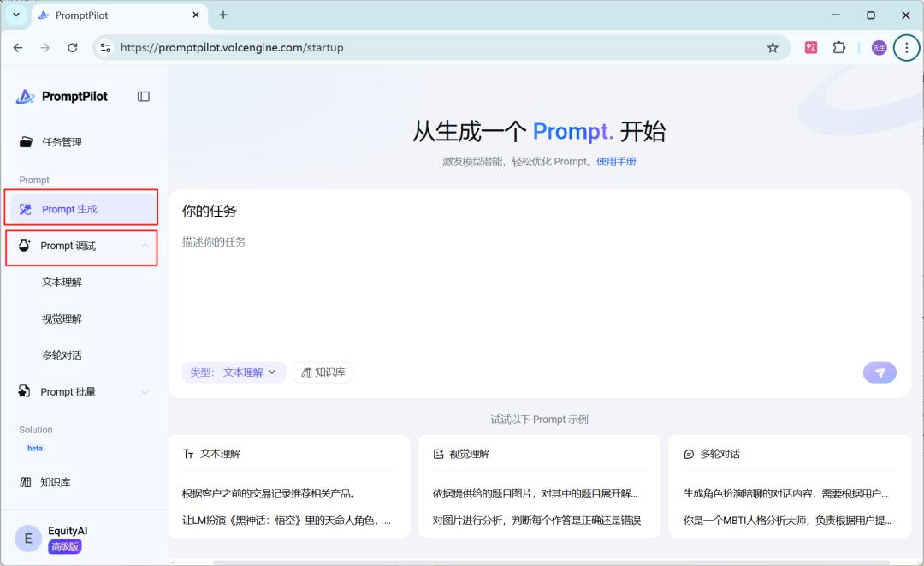This screenshot has width=924, height=566.
Task: Open the browser profile avatar
Action: coord(879,48)
